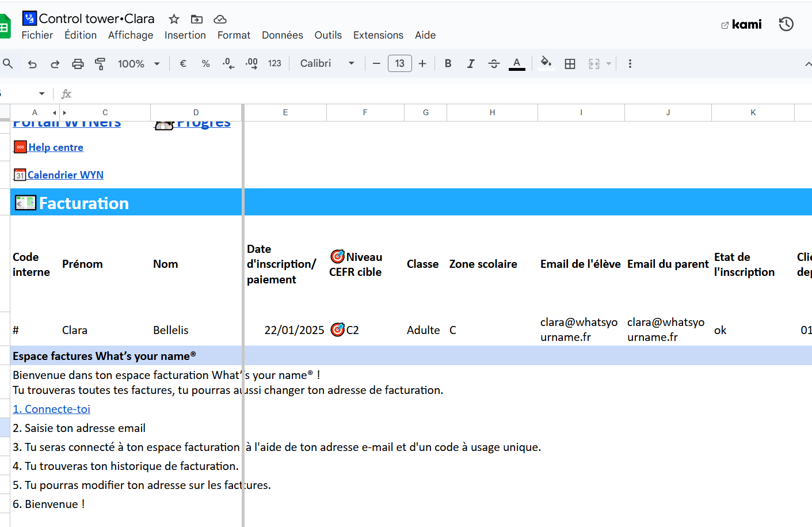812x527 pixels.
Task: Star the Control tower document
Action: [174, 19]
